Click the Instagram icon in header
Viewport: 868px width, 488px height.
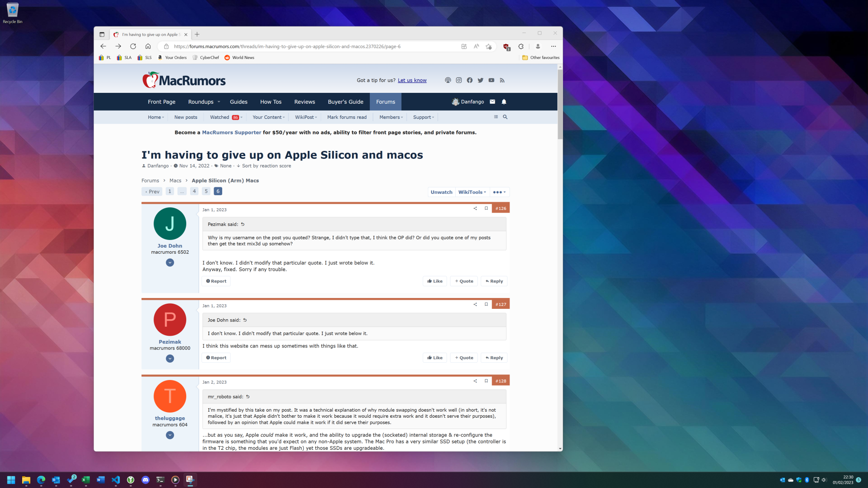click(459, 80)
